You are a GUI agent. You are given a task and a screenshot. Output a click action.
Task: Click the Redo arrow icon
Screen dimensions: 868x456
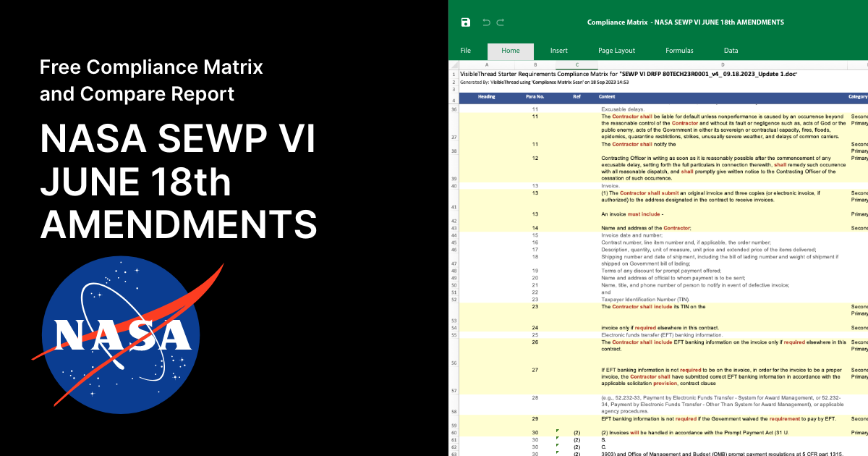point(501,22)
